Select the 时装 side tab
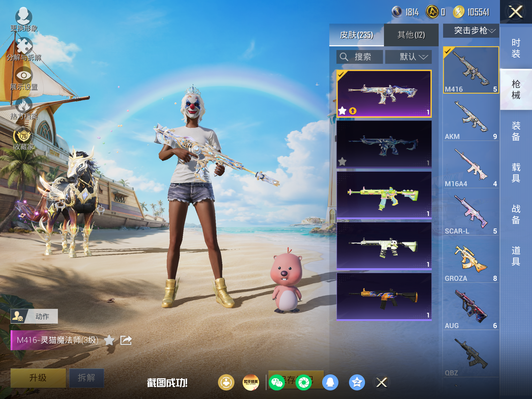Viewport: 532px width, 399px height. (x=516, y=48)
